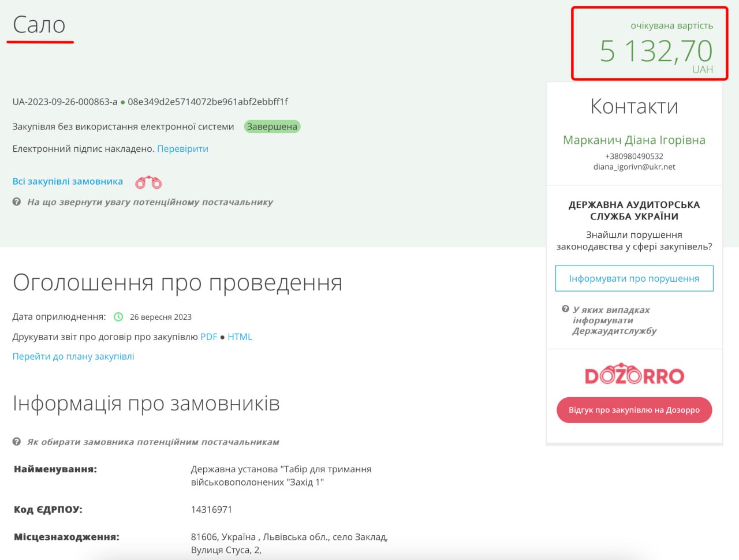Click question icon near 'Як обирати замовника'
This screenshot has height=560, width=739.
click(17, 442)
